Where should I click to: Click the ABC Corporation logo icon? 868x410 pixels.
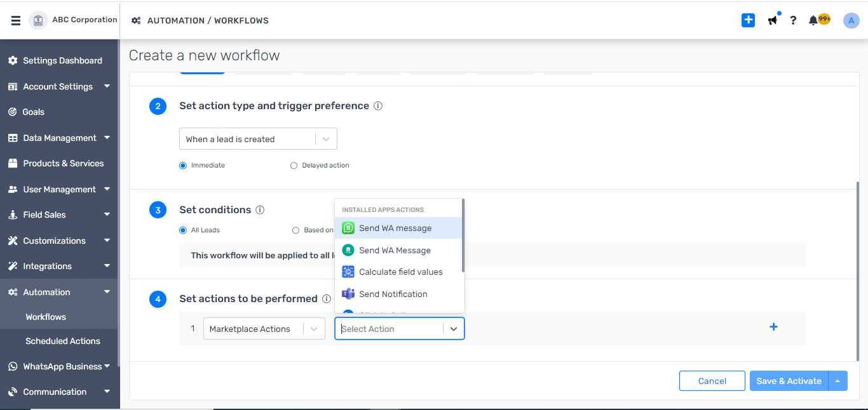coord(39,20)
